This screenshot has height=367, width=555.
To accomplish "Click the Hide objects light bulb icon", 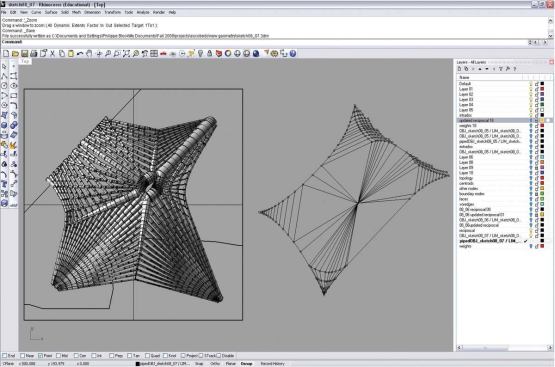I will point(200,54).
